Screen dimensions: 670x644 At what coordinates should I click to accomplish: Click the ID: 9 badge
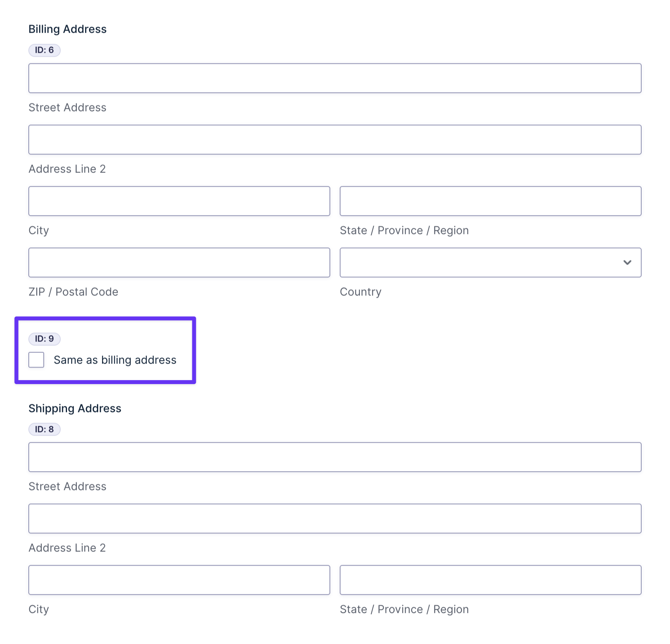[44, 339]
